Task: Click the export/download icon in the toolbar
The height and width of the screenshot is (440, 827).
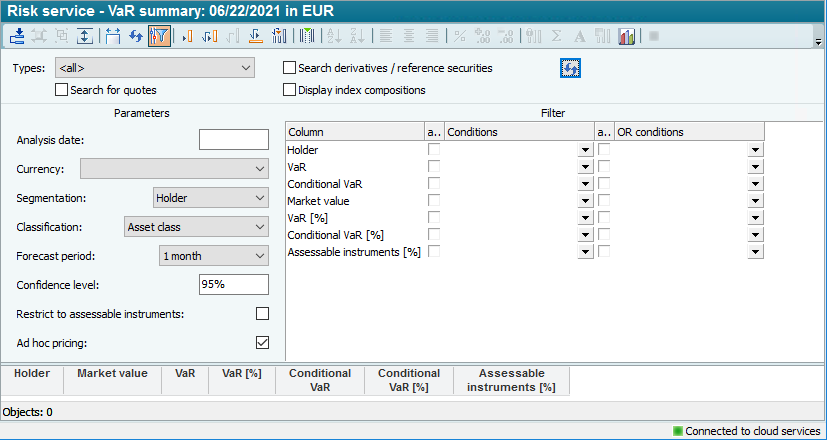Action: click(x=18, y=36)
